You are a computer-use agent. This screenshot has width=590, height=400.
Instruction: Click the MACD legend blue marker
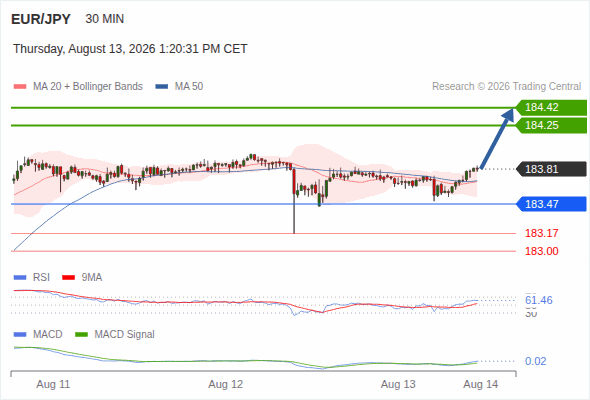click(x=20, y=334)
